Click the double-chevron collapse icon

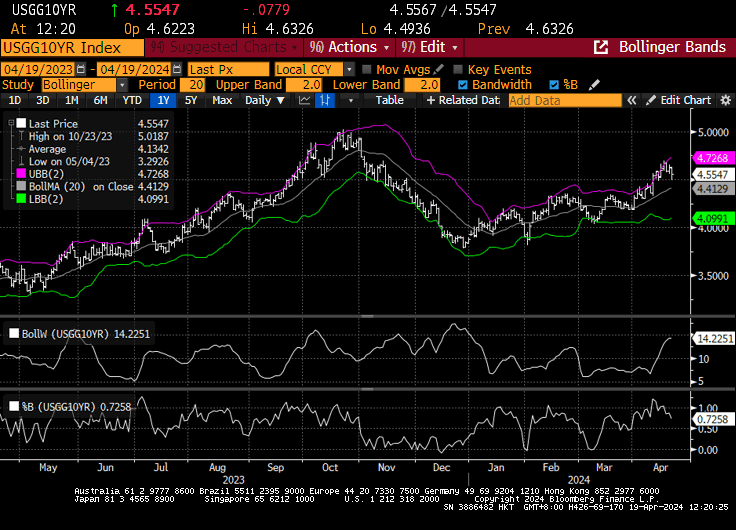pyautogui.click(x=632, y=100)
